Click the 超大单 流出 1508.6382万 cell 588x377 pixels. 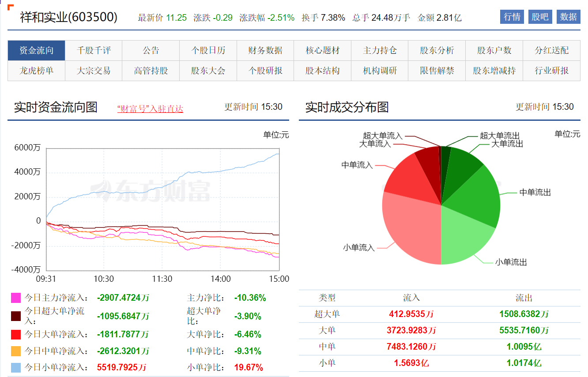coord(524,314)
